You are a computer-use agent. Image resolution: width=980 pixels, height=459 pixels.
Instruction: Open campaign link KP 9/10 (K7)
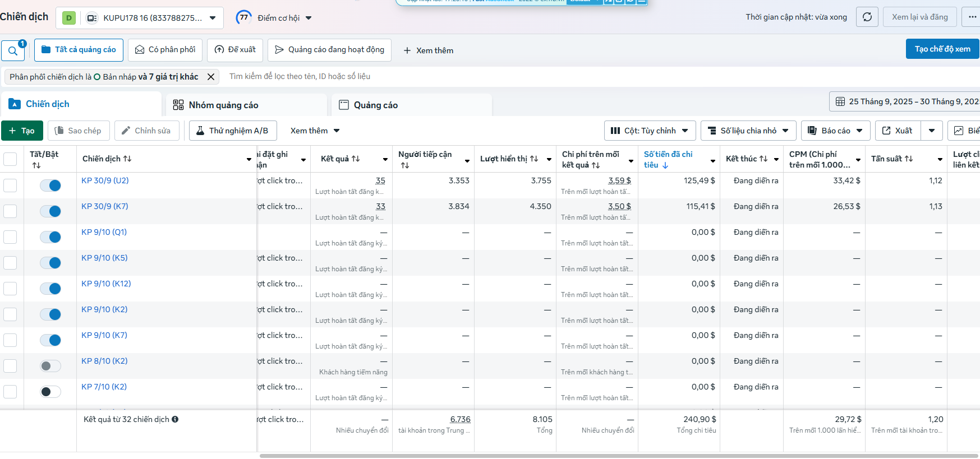[104, 335]
